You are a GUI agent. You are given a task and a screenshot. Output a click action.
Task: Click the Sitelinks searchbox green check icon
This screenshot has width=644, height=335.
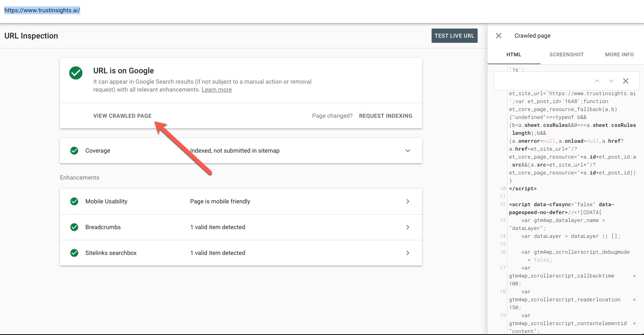74,253
